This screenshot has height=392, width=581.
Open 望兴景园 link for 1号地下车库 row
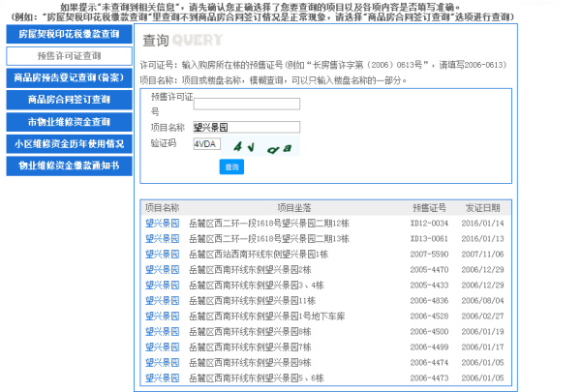pos(162,316)
